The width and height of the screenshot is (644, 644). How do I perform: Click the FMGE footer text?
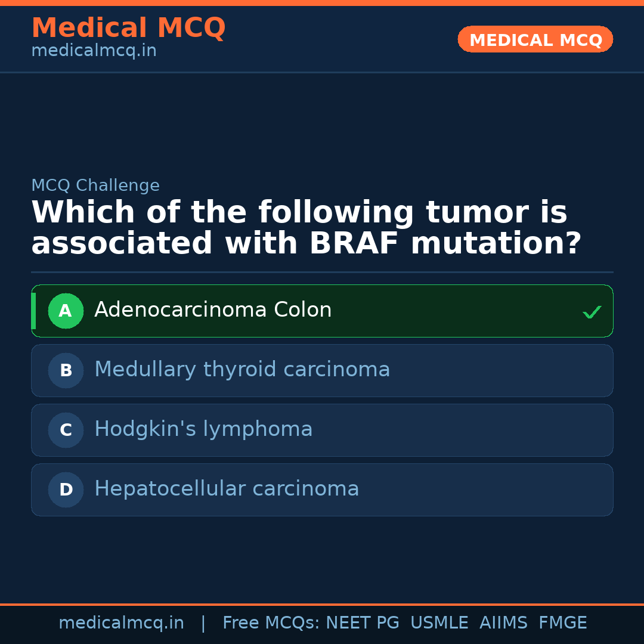[x=562, y=623]
